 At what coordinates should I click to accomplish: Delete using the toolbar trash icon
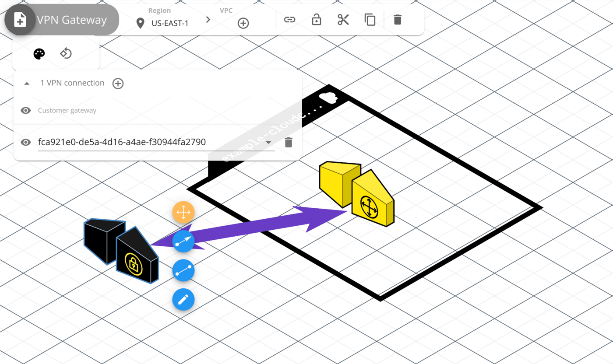[x=397, y=20]
